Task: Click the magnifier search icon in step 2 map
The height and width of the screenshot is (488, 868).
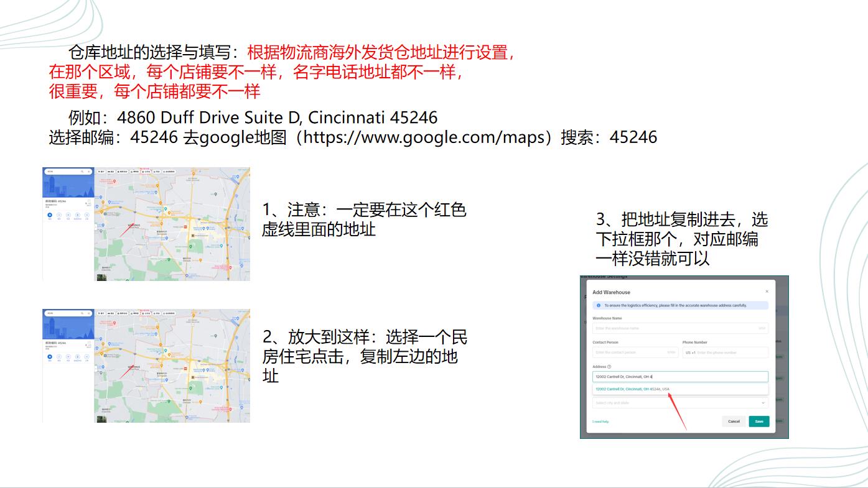Action: pos(82,313)
